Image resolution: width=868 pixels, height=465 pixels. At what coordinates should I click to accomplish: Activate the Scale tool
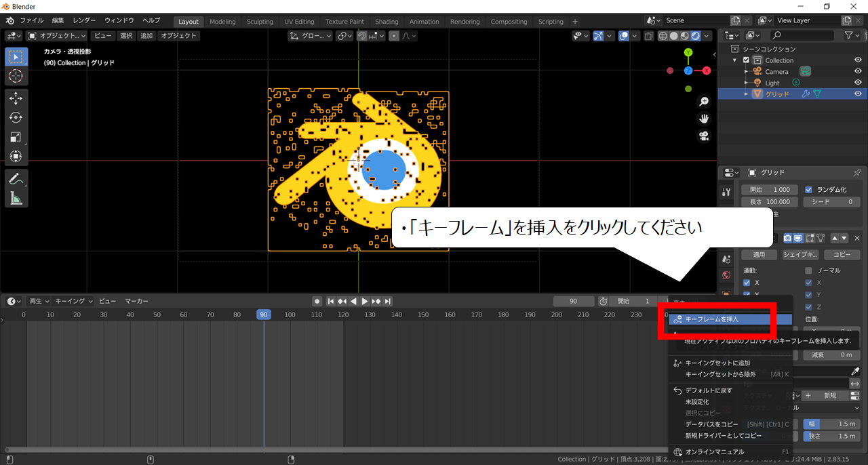click(16, 137)
